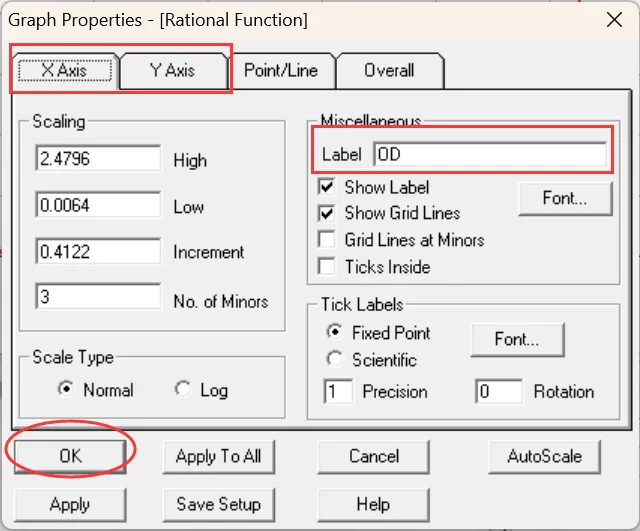Select the X Axis tab
640x531 pixels.
(x=64, y=71)
